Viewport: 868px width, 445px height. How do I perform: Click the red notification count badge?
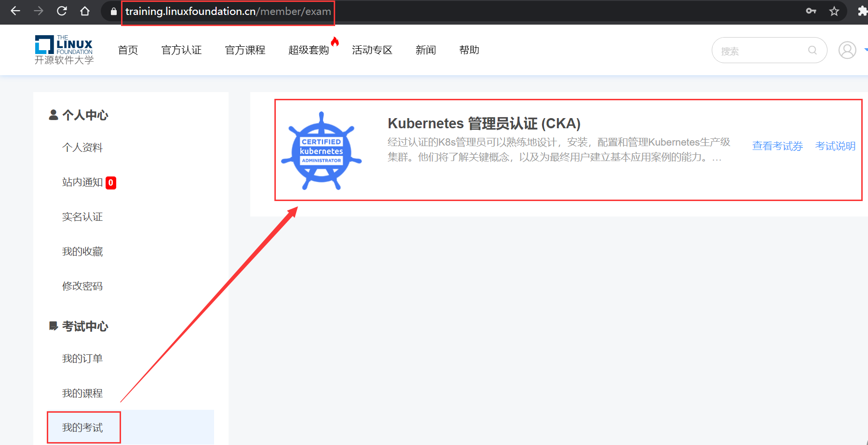point(111,183)
